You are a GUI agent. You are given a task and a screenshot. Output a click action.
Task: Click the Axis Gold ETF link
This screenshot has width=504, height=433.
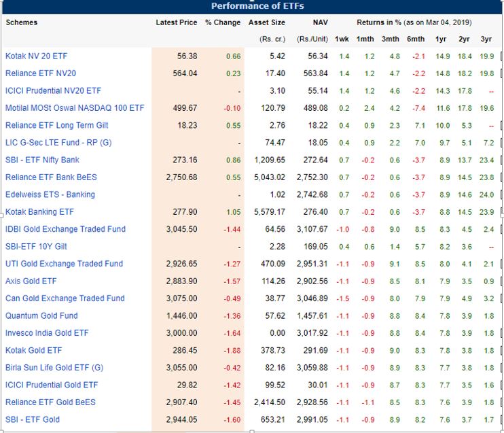[x=32, y=281]
